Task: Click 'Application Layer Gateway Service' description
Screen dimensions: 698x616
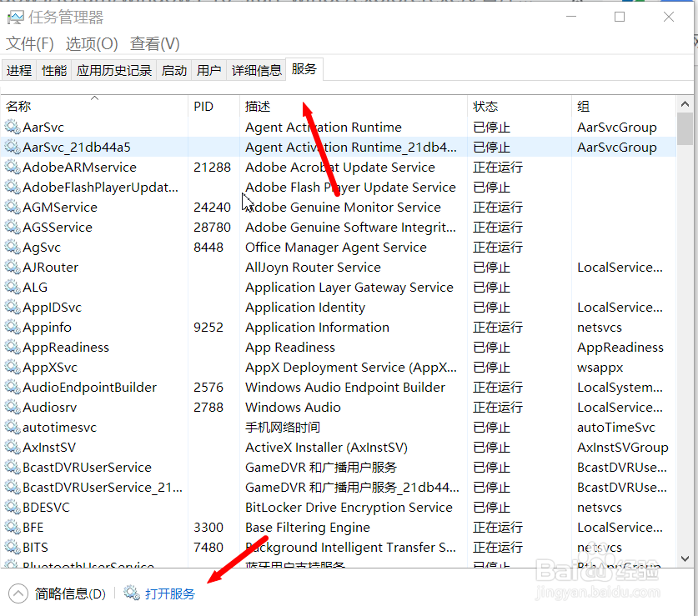Action: tap(349, 287)
